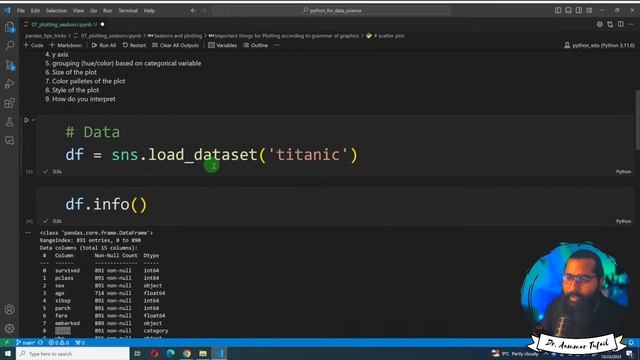Screen dimensions: 640x360
Task: Open Customize Layout icon
Action: tap(589, 11)
